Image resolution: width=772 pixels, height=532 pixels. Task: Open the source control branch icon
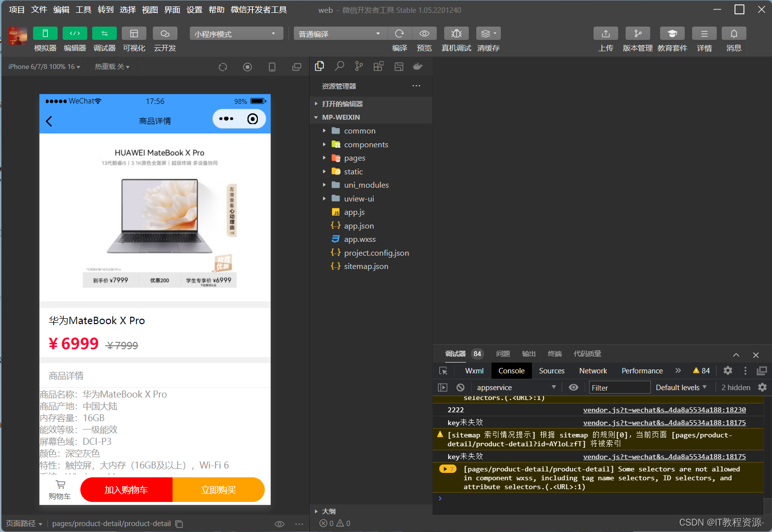point(359,66)
